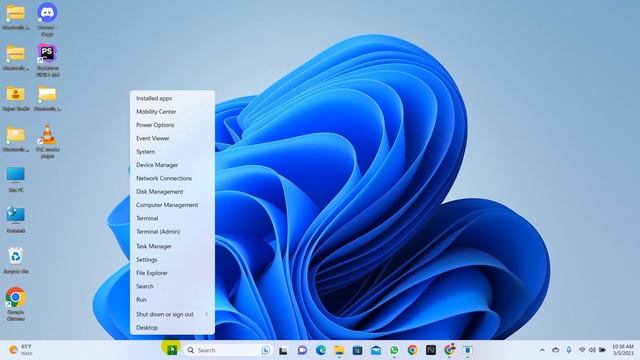Screen dimensions: 640x360
Task: Open the weather widget showing 85°F
Action: coord(20,350)
